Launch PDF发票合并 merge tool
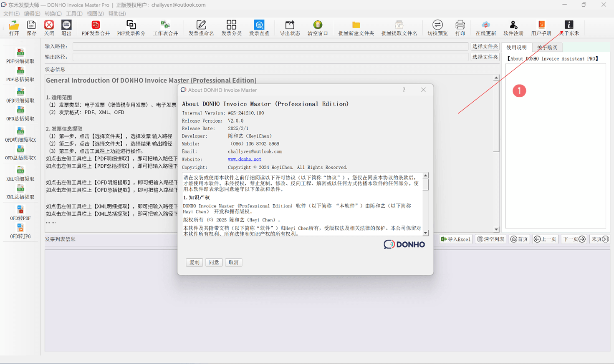The width and height of the screenshot is (614, 364). 96,28
